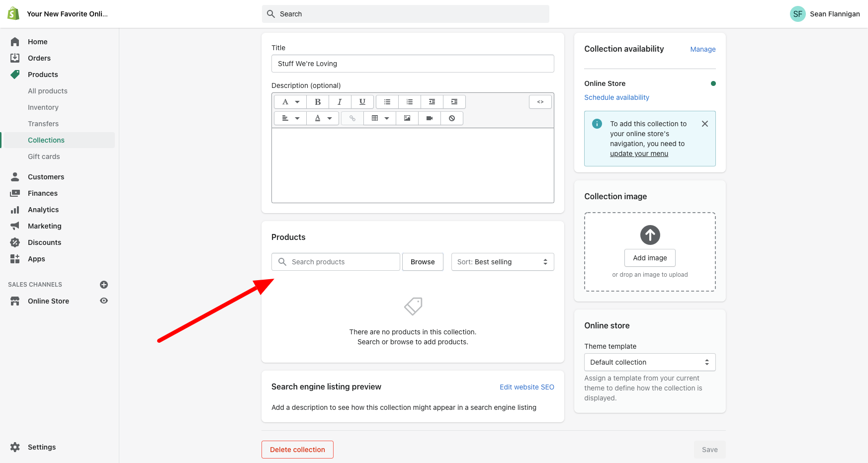Open the update your menu link
This screenshot has width=868, height=463.
click(x=639, y=154)
